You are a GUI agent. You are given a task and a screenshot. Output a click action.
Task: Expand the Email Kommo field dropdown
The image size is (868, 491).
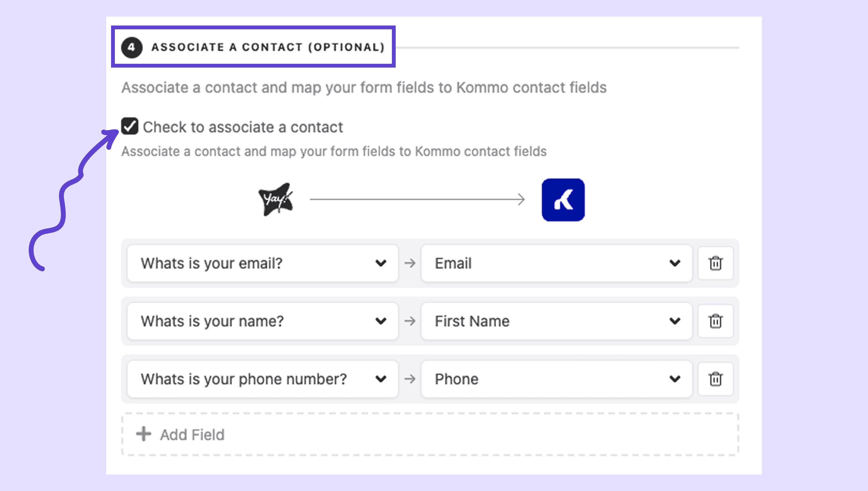[x=557, y=263]
